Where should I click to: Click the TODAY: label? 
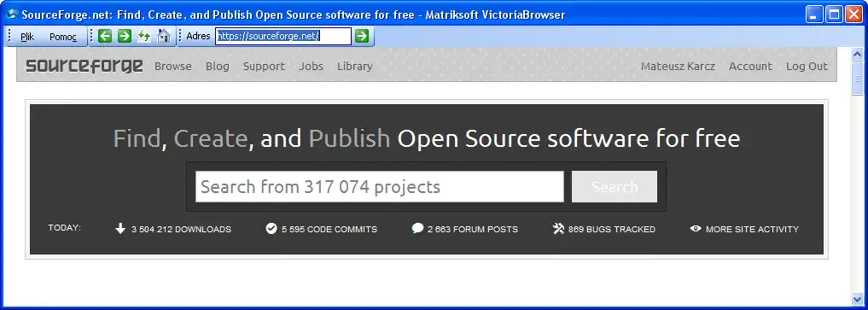(65, 227)
